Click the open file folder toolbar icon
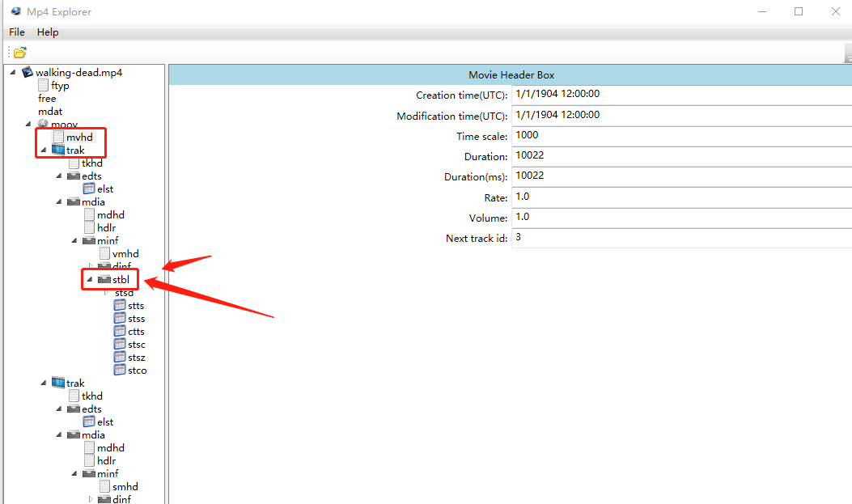852x504 pixels. (19, 53)
